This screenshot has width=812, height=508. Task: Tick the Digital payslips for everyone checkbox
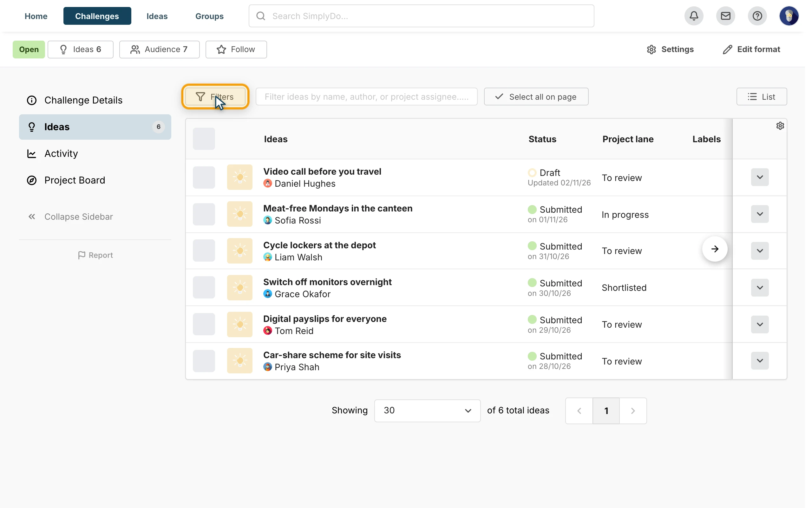(204, 324)
